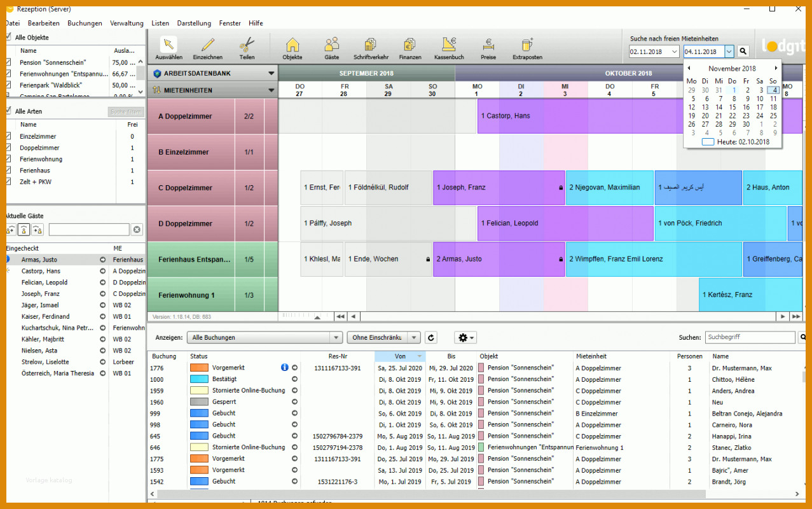Toggle the Alle Arten checkbox
This screenshot has height=509, width=812.
coord(8,111)
